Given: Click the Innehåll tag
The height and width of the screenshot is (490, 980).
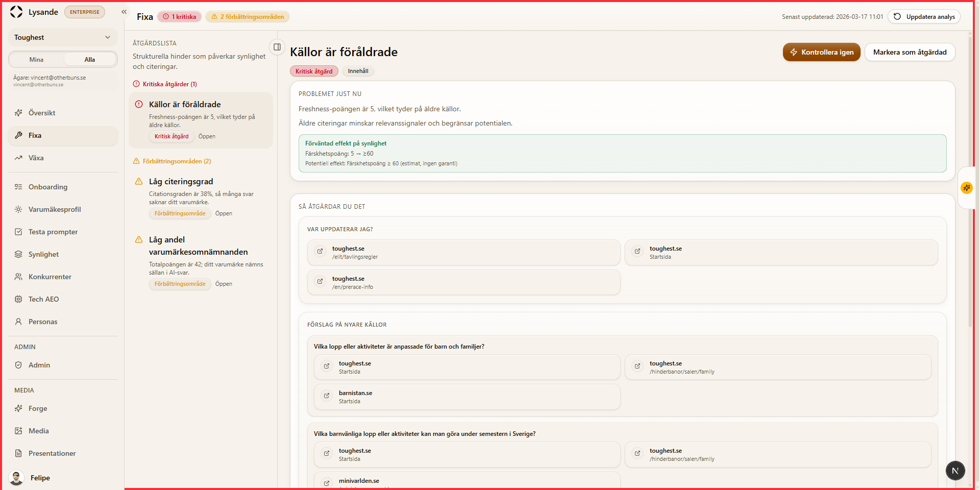Looking at the screenshot, I should coord(358,71).
